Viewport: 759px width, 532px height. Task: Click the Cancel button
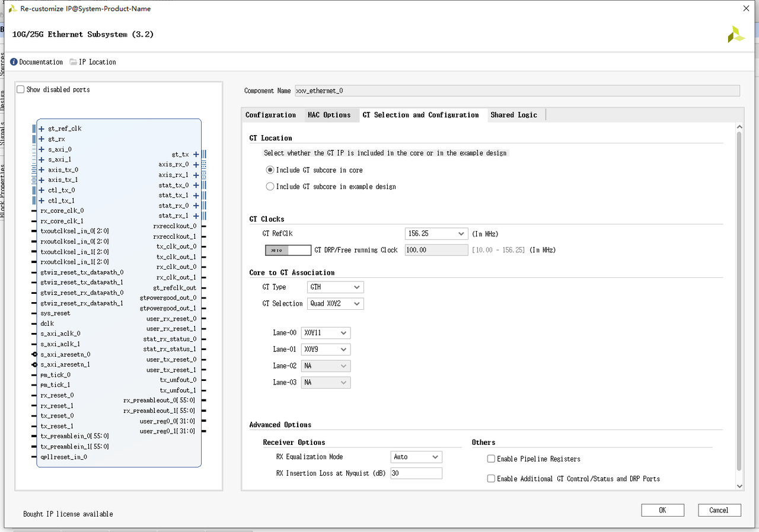tap(719, 510)
